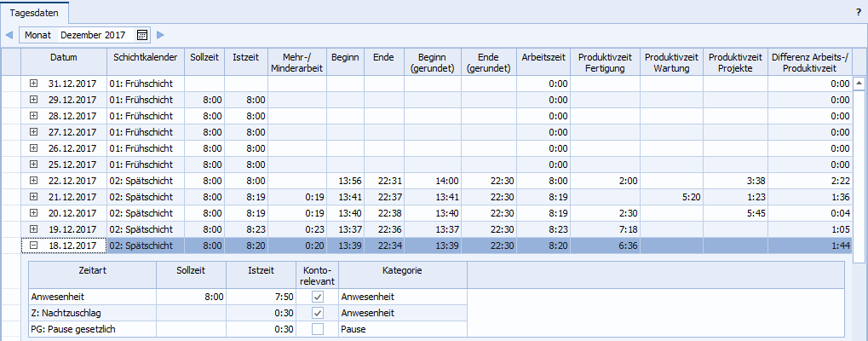Uncheck Kontorelevant for Anwesenheit row

pos(317,297)
